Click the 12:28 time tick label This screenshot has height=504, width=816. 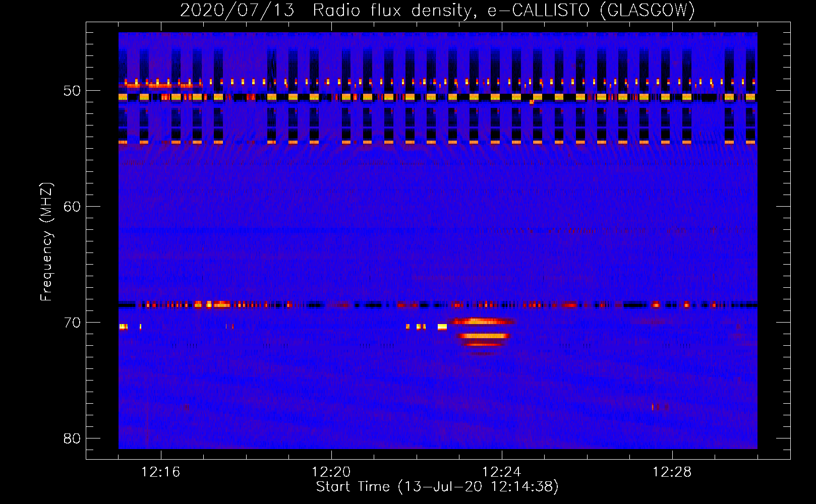tap(672, 472)
